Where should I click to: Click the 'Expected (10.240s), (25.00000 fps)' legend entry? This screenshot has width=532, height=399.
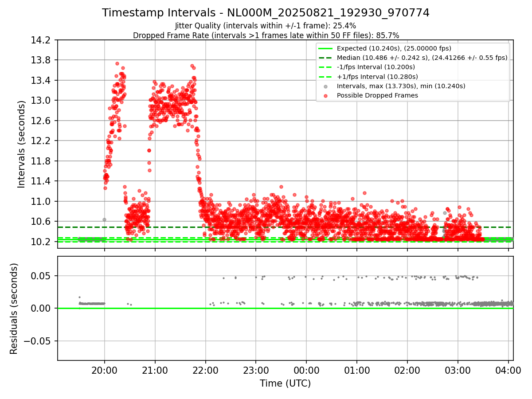tap(394, 48)
